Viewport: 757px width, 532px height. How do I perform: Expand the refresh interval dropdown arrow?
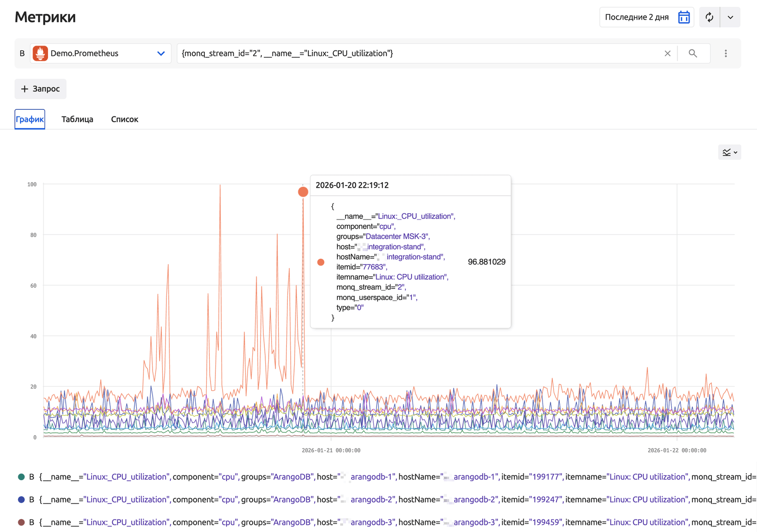(730, 17)
